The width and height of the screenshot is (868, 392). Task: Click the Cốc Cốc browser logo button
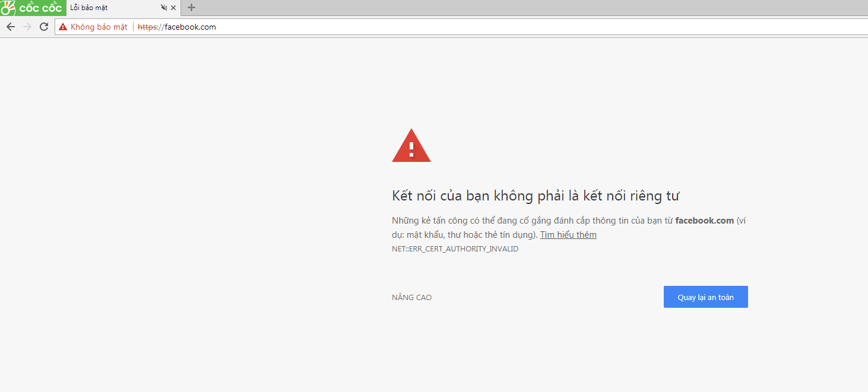[x=33, y=8]
